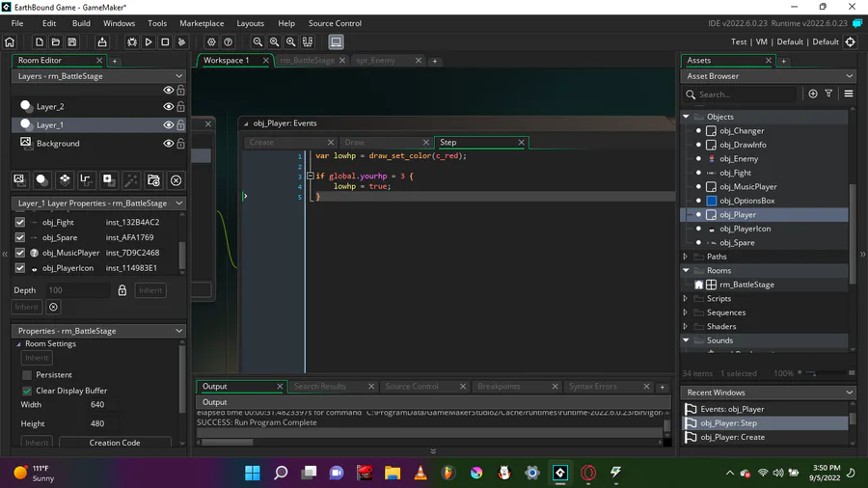Collapse the Objects folder

[x=686, y=117]
